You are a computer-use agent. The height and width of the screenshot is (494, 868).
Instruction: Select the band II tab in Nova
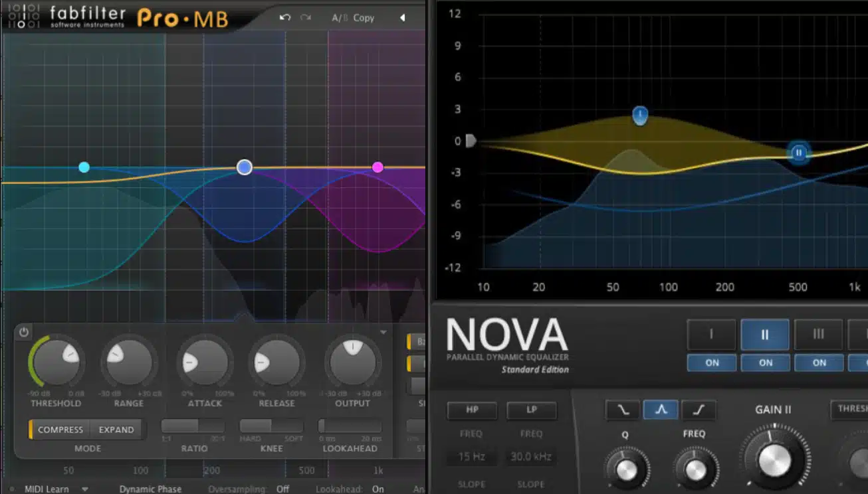pos(765,335)
